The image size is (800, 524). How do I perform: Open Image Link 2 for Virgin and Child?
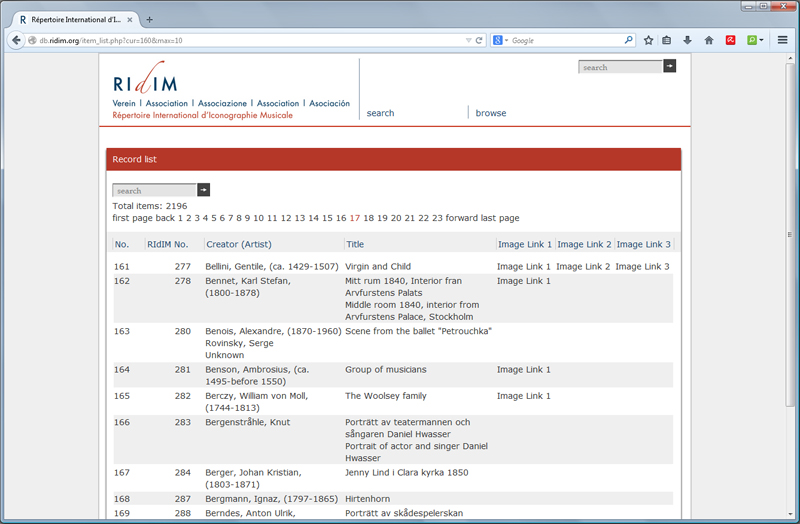[x=583, y=267]
